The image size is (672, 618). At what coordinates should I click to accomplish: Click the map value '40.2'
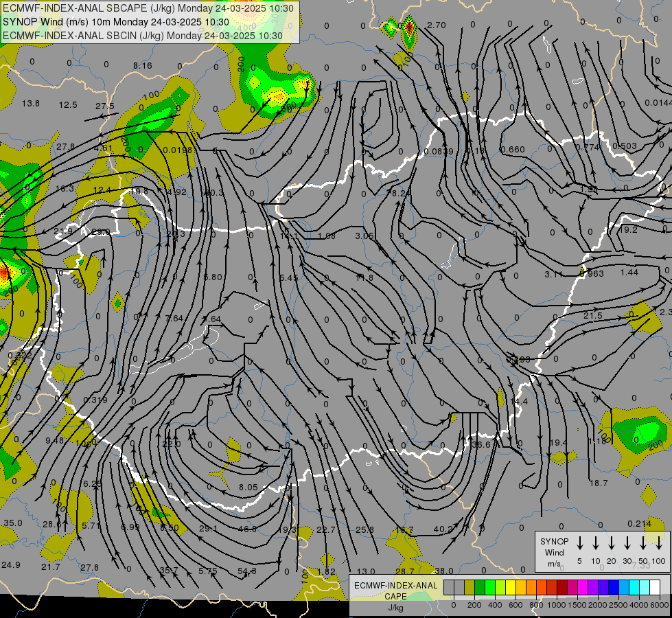pyautogui.click(x=443, y=529)
